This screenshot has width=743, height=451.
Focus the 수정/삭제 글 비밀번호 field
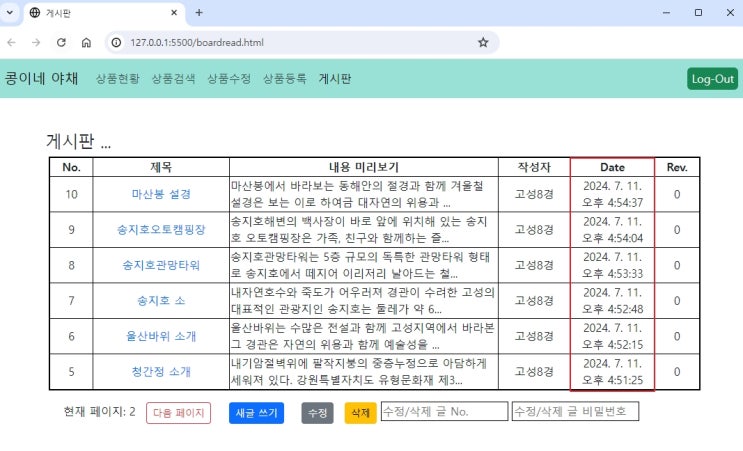(575, 411)
